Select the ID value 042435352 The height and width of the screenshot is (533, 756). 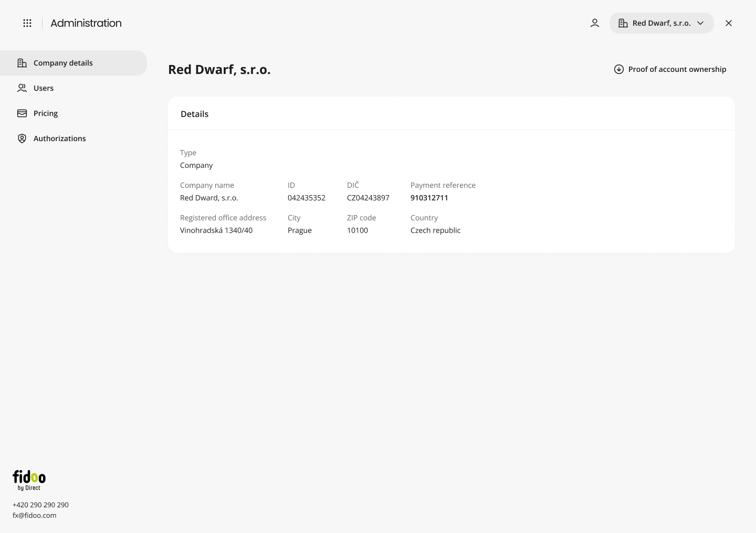point(307,198)
